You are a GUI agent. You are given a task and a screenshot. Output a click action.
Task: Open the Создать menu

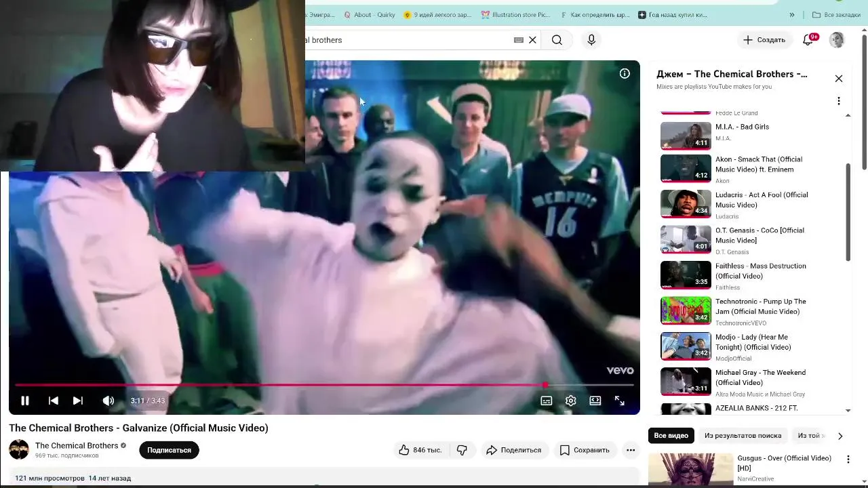pyautogui.click(x=764, y=40)
